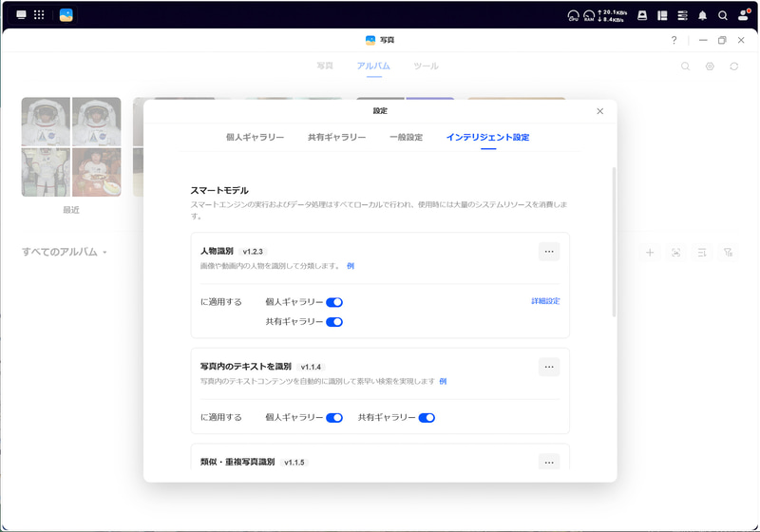The width and height of the screenshot is (760, 532).
Task: Open more options for 類似・重複写真識別
Action: (549, 462)
